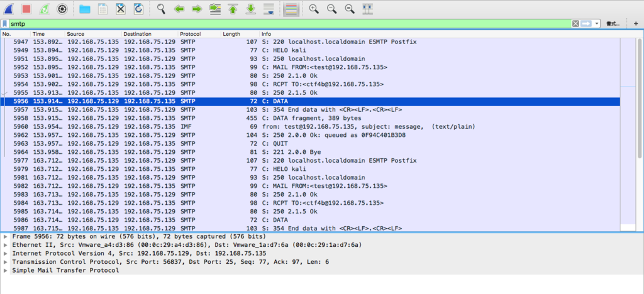Select packet 5952 MAIL FROM row
The image size is (644, 294).
pyautogui.click(x=310, y=67)
